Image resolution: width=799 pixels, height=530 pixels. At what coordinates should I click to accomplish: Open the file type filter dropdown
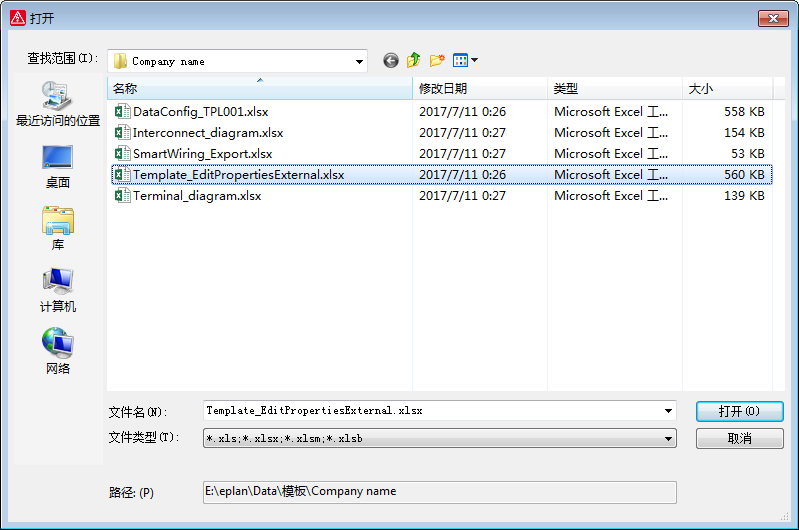click(668, 438)
